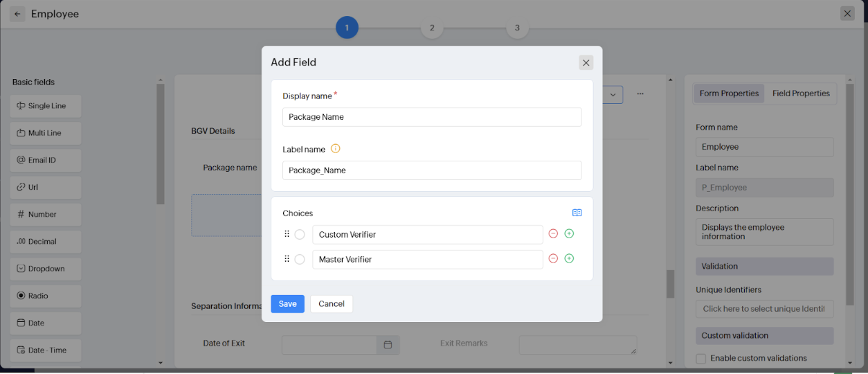Add a choice after Master Verifier
The image size is (868, 374).
569,259
